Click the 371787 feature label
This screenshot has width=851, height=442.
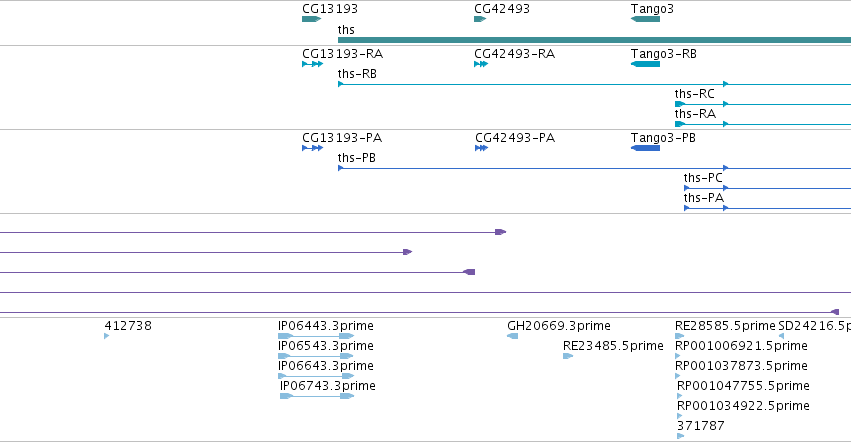(x=701, y=426)
